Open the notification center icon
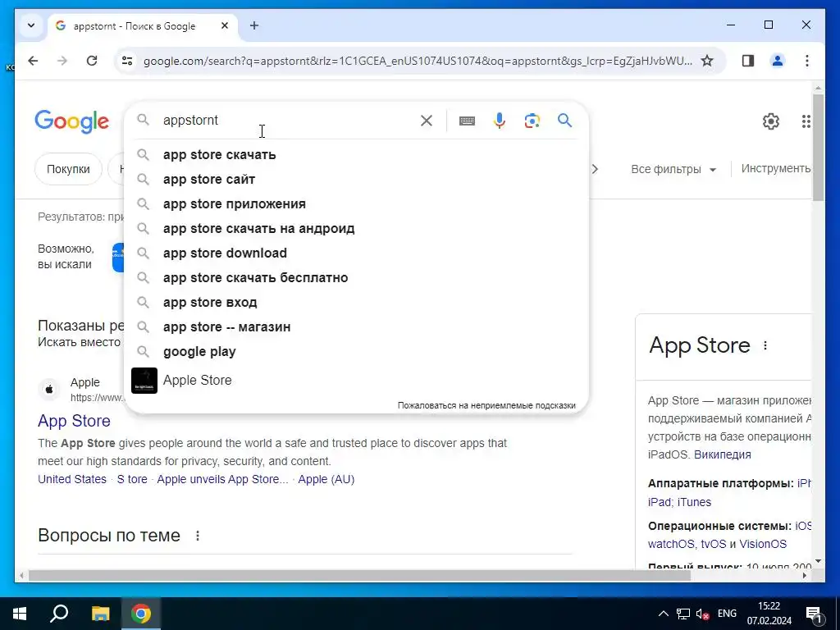Screen dimensions: 840x630 pyautogui.click(x=815, y=614)
